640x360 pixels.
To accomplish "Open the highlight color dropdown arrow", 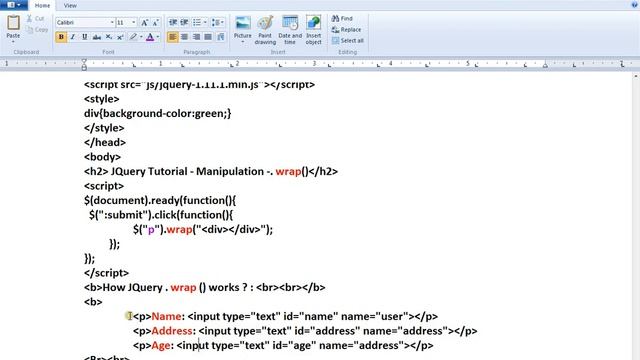I will pos(141,37).
